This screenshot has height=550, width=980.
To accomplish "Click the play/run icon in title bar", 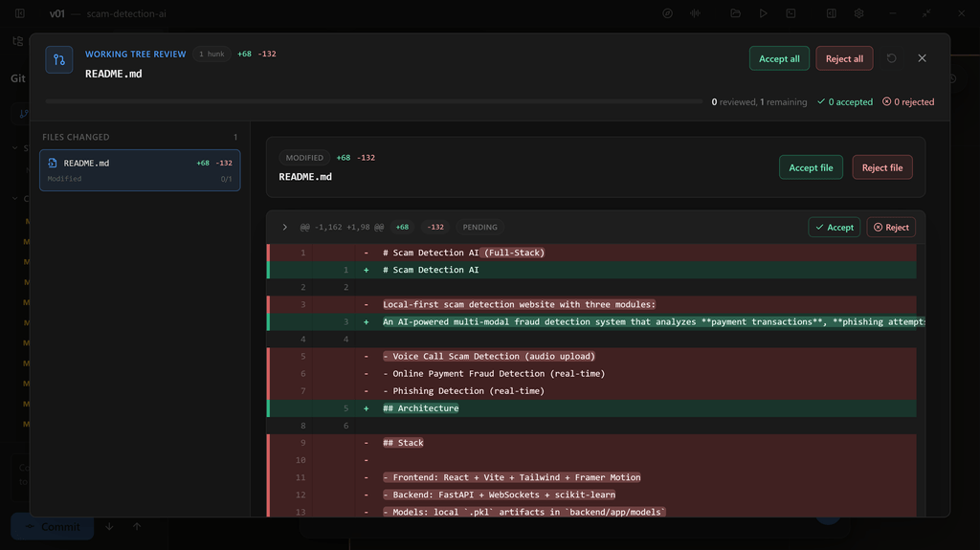I will (x=763, y=13).
